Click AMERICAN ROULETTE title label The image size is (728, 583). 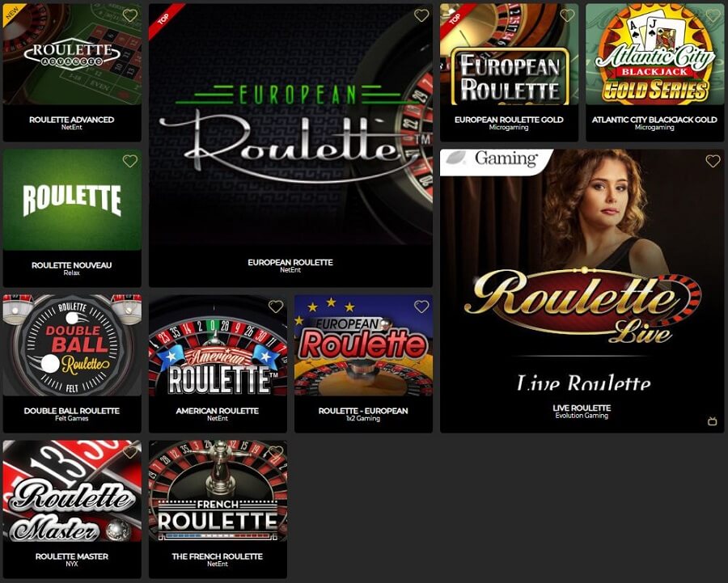[218, 411]
